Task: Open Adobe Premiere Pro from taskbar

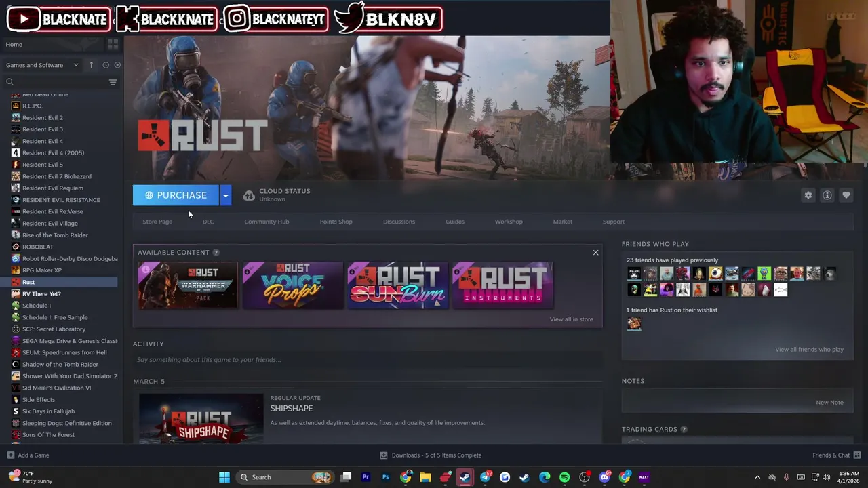Action: point(366,477)
